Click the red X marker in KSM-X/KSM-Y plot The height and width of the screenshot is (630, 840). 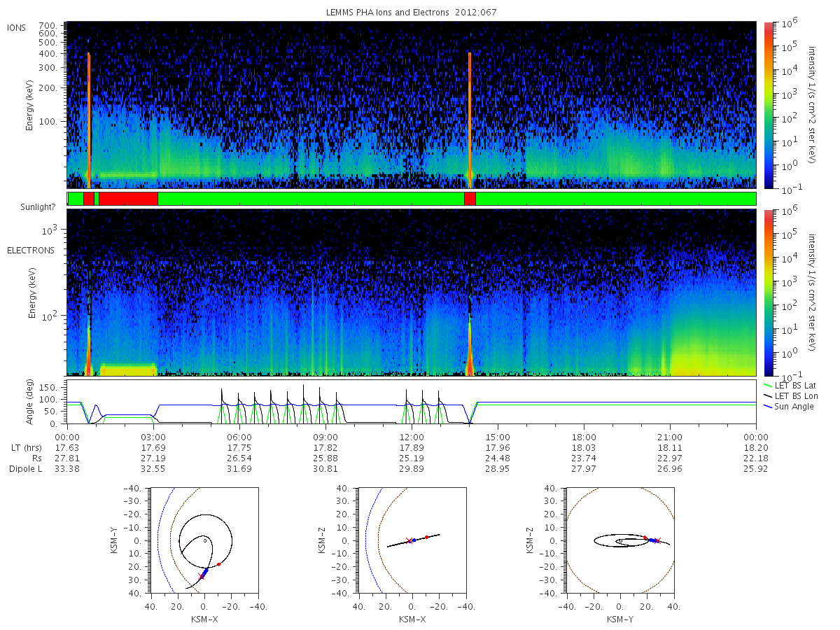pyautogui.click(x=202, y=576)
